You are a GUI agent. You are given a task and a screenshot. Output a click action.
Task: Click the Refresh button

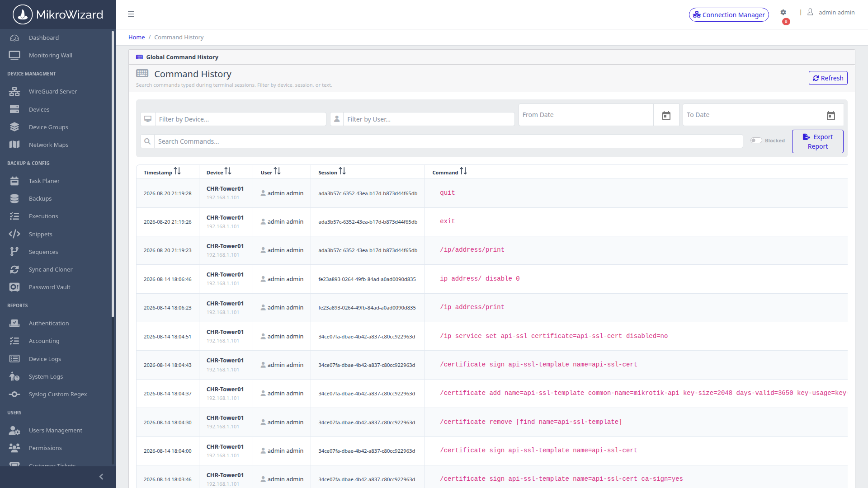pos(828,78)
